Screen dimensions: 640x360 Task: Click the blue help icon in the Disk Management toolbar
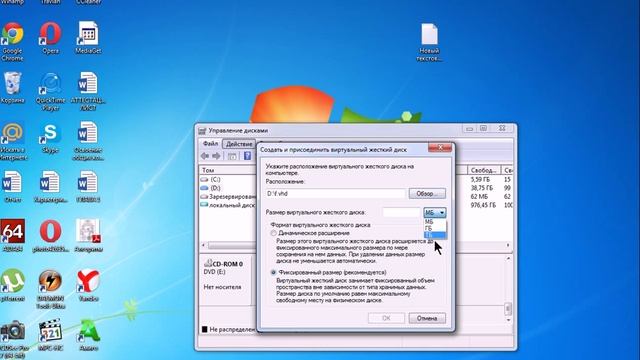(247, 156)
